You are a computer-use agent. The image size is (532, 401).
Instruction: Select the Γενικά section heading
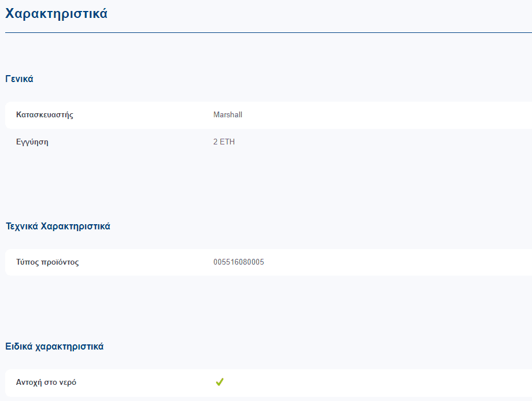[x=19, y=79]
